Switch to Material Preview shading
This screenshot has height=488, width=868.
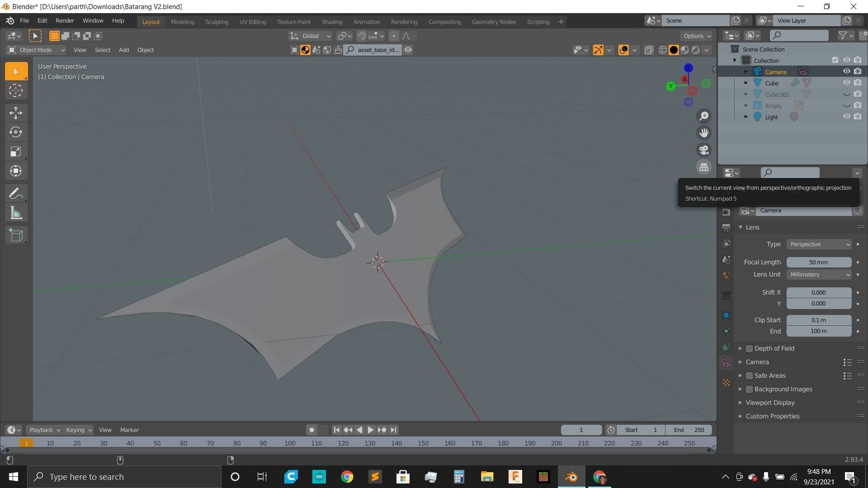pos(684,50)
